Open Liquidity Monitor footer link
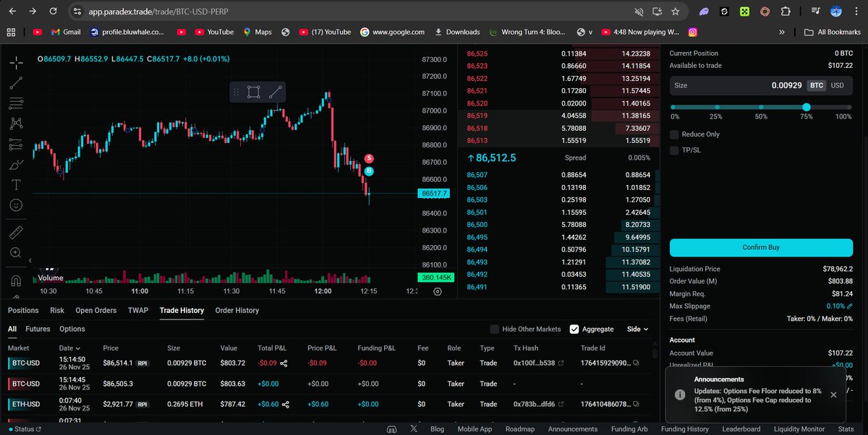 pyautogui.click(x=799, y=428)
